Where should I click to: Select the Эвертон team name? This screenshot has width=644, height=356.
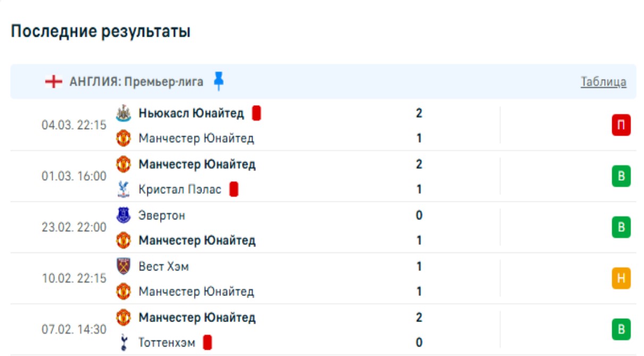tap(162, 215)
